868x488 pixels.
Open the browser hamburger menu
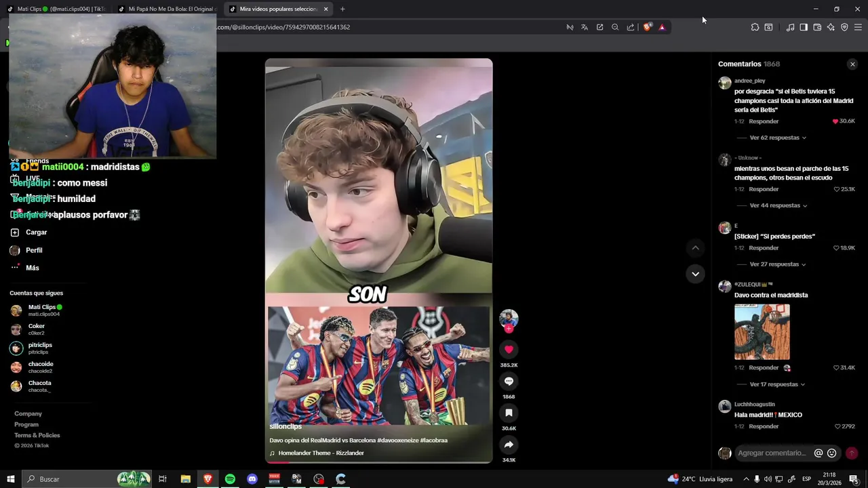pos(858,27)
